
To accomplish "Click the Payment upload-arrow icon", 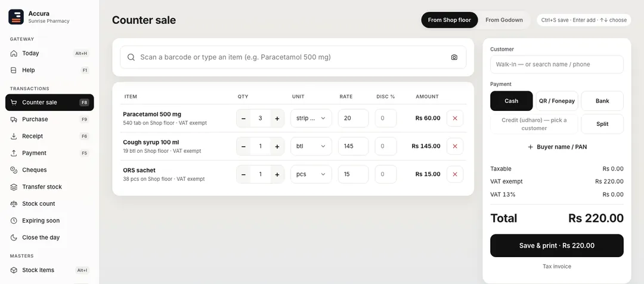I will pos(14,153).
